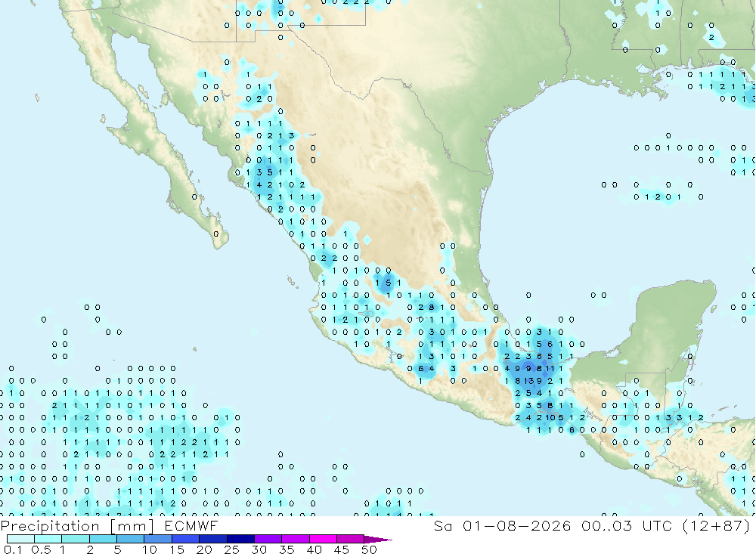Click the "11" precipitation value on the map
756x554 pixels.
pyautogui.click(x=550, y=368)
